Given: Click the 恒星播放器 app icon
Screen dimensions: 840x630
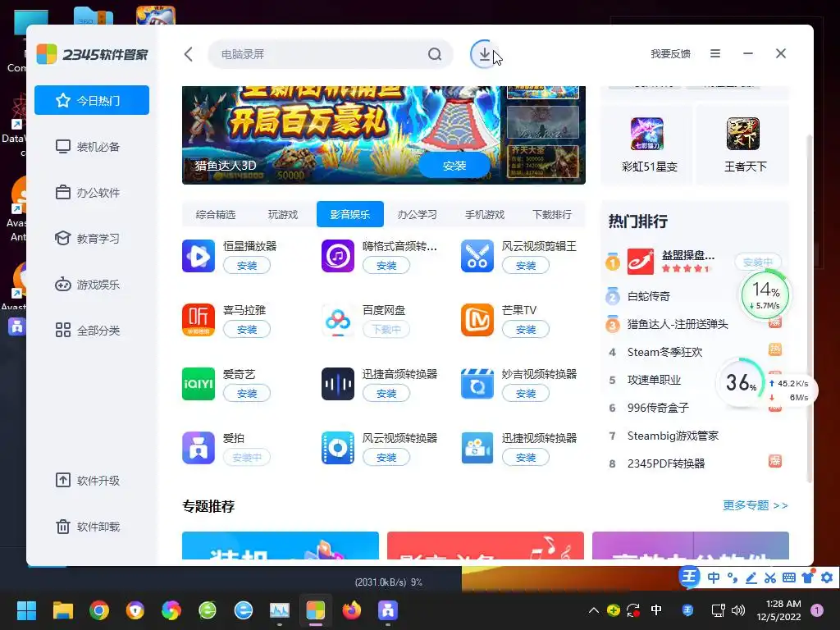Looking at the screenshot, I should pyautogui.click(x=199, y=256).
